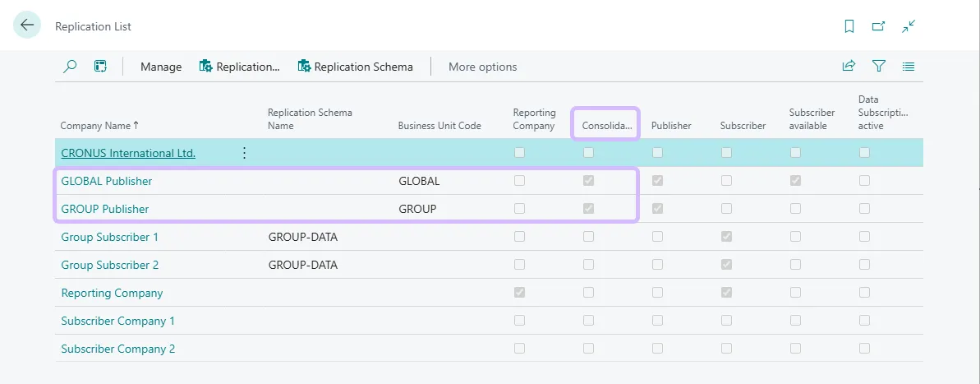Bookmark this Replication List page
Screen dimensions: 980x384
coord(849,26)
